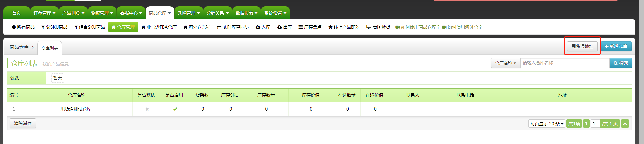The height and width of the screenshot is (144, 644).
Task: Click the 甩货通地址 button
Action: pyautogui.click(x=582, y=46)
